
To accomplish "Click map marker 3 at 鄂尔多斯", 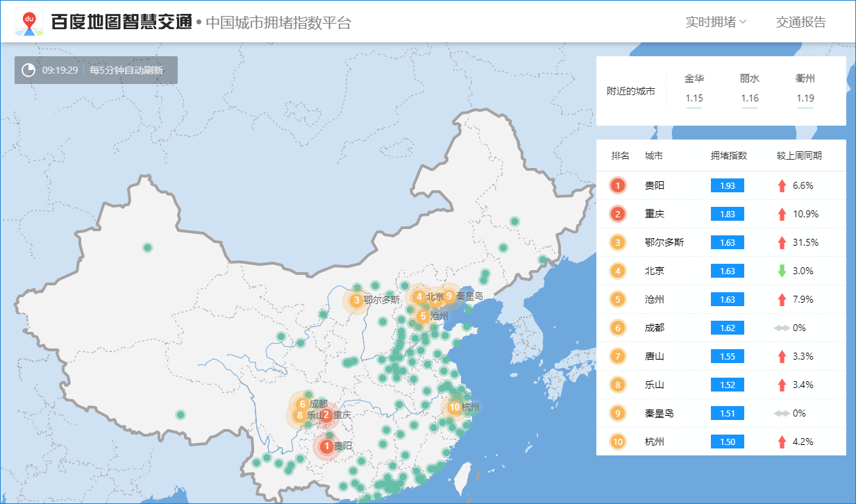I will click(356, 301).
